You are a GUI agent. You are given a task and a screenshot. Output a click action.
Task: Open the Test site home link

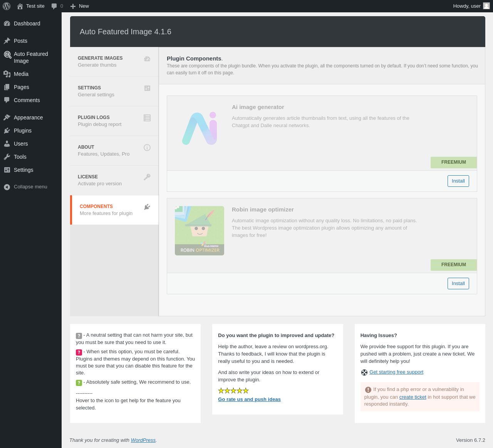31,6
